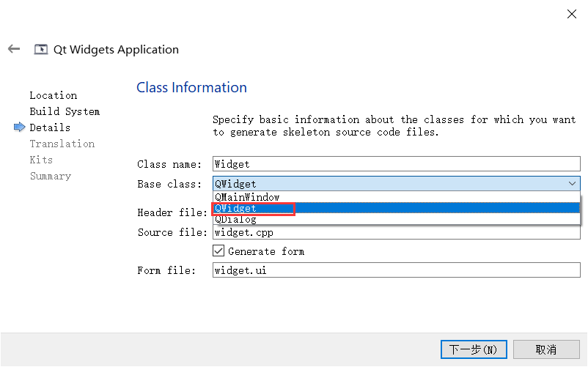Click the 下一步(N) next button

(474, 349)
